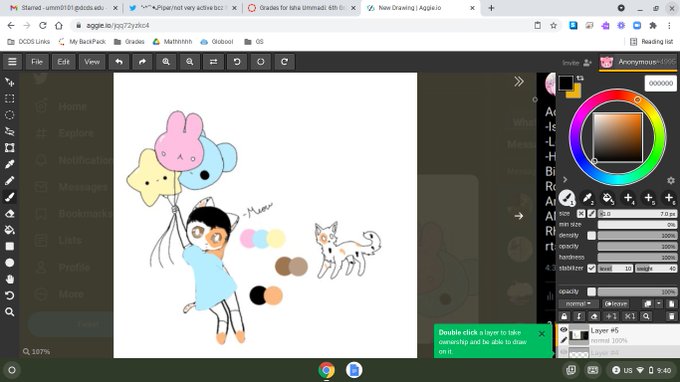
Task: Select the Ellipse shape tool
Action: (10, 263)
